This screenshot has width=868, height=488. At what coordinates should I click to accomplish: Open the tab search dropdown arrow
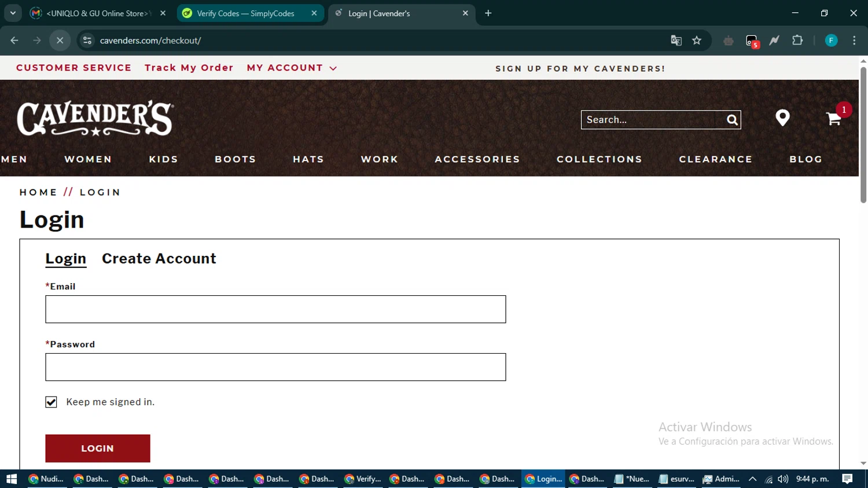(x=13, y=13)
